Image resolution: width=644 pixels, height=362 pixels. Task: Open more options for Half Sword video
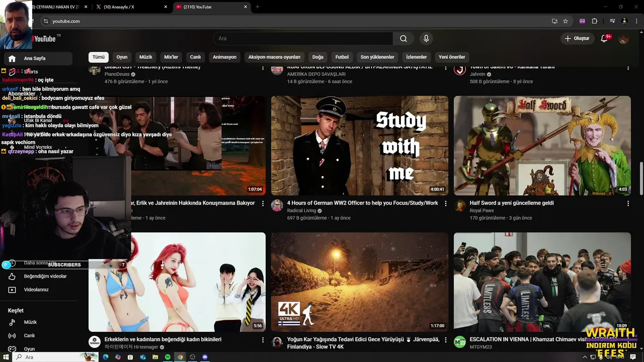click(628, 204)
